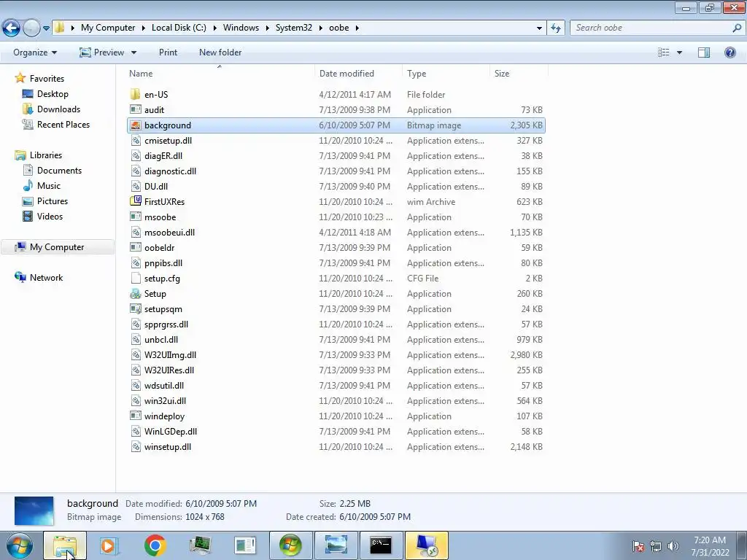This screenshot has height=560, width=747.
Task: Click the Action Center flag tray icon
Action: click(638, 546)
